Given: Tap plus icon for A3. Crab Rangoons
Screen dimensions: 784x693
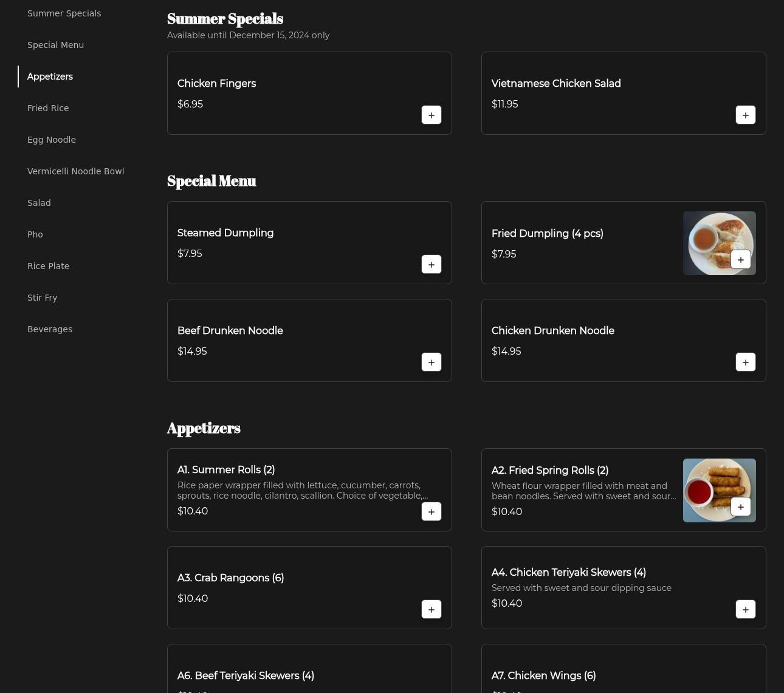Looking at the screenshot, I should 431,609.
